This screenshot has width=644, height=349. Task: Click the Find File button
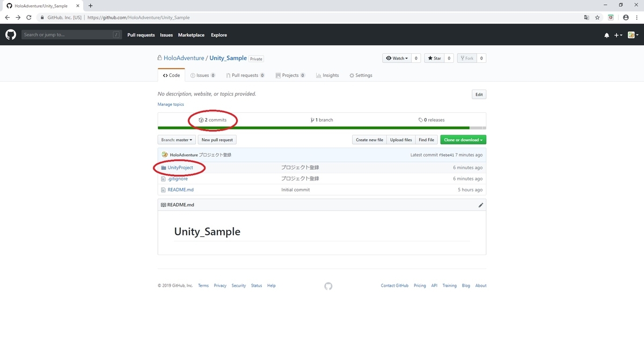(x=427, y=140)
